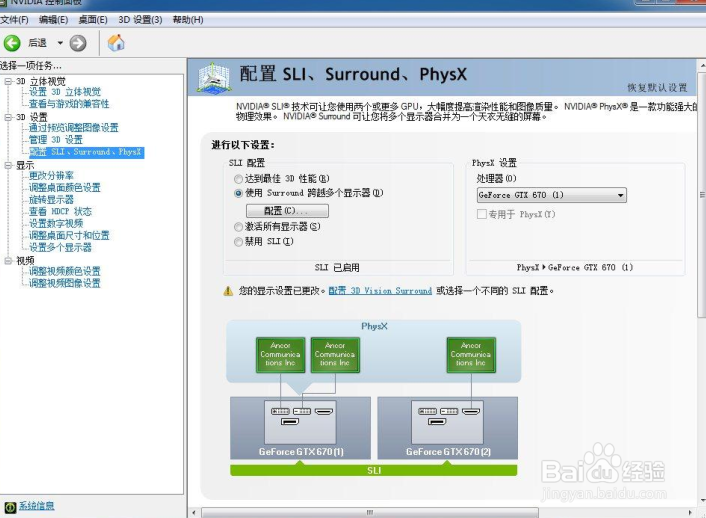
Task: Select 查看与游戏的兼容性 in tree
Action: [x=69, y=104]
